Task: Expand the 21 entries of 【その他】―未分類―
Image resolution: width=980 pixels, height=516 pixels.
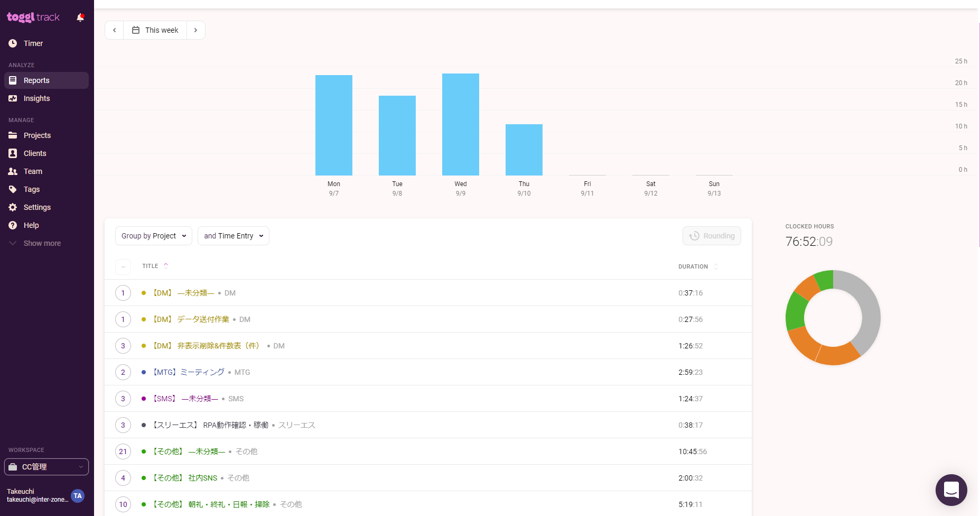Action: (123, 451)
